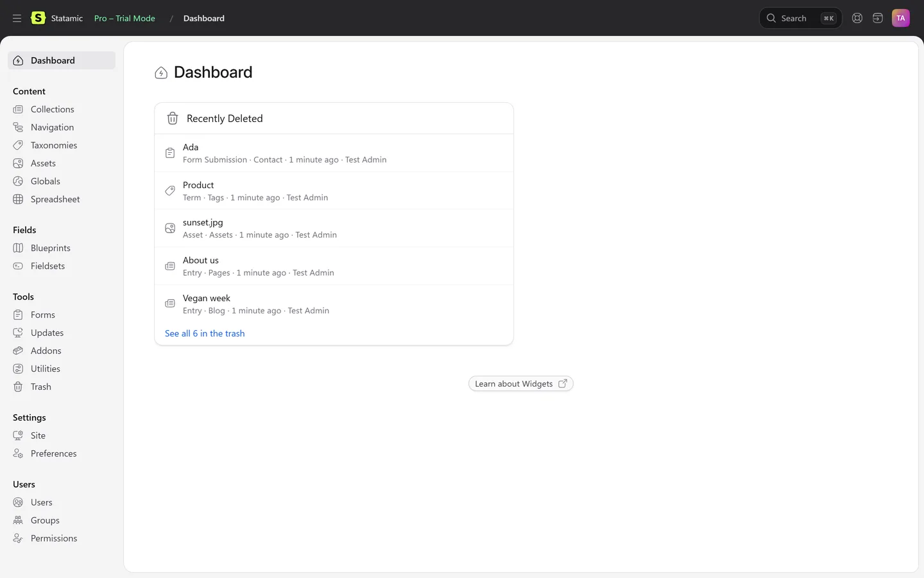Image resolution: width=924 pixels, height=578 pixels.
Task: Open the deleted sunset.jpg asset row
Action: click(334, 228)
